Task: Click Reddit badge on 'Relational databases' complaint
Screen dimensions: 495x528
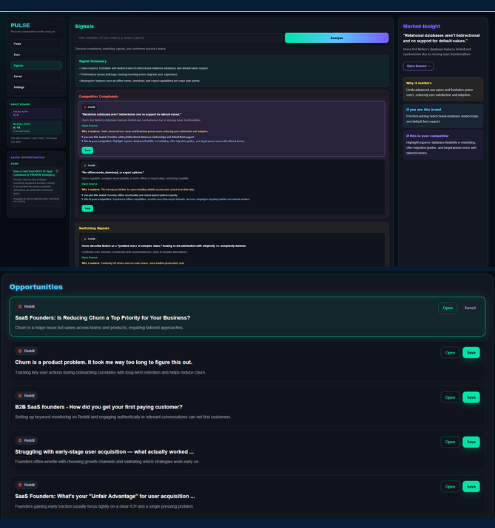Action: point(90,107)
